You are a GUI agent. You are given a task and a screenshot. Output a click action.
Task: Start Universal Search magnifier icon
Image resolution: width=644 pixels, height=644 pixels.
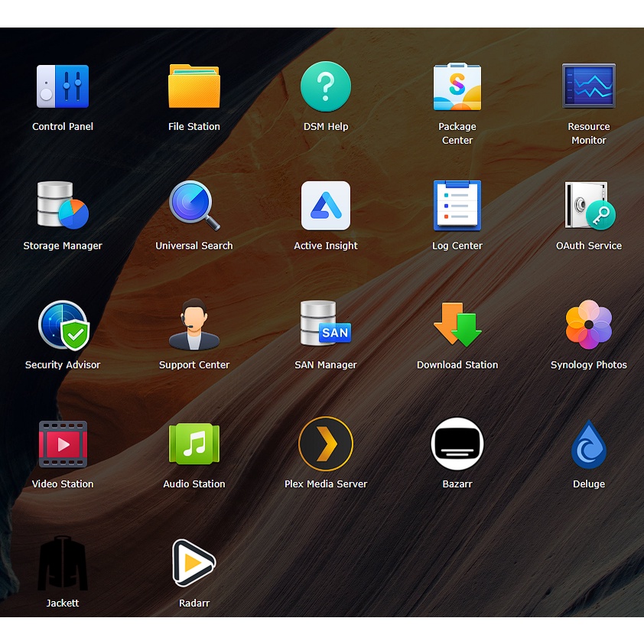click(x=194, y=205)
